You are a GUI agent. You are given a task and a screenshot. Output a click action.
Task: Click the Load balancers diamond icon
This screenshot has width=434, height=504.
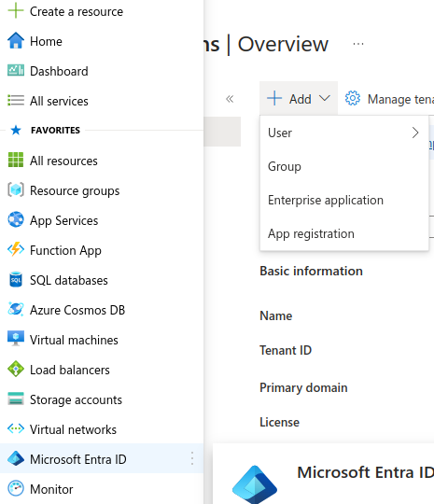16,369
